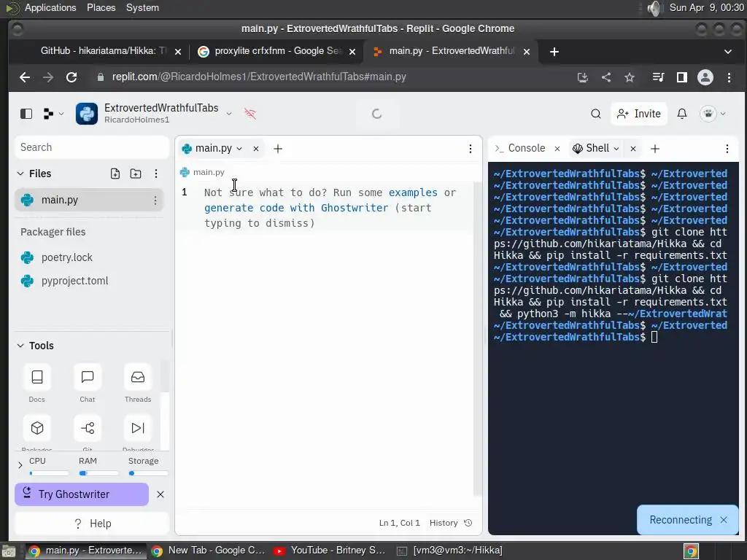Open file History at editor bottom

click(x=451, y=523)
